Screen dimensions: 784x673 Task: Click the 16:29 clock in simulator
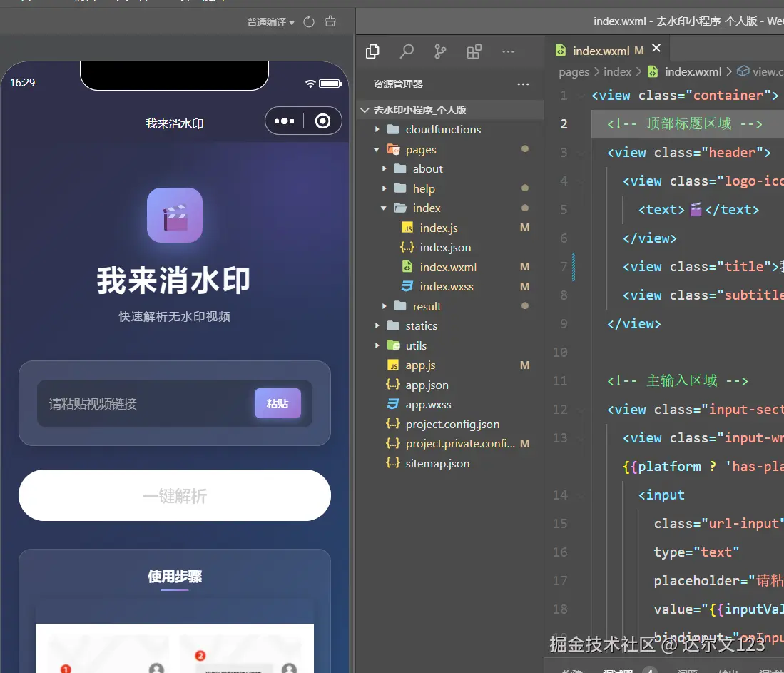[x=23, y=83]
